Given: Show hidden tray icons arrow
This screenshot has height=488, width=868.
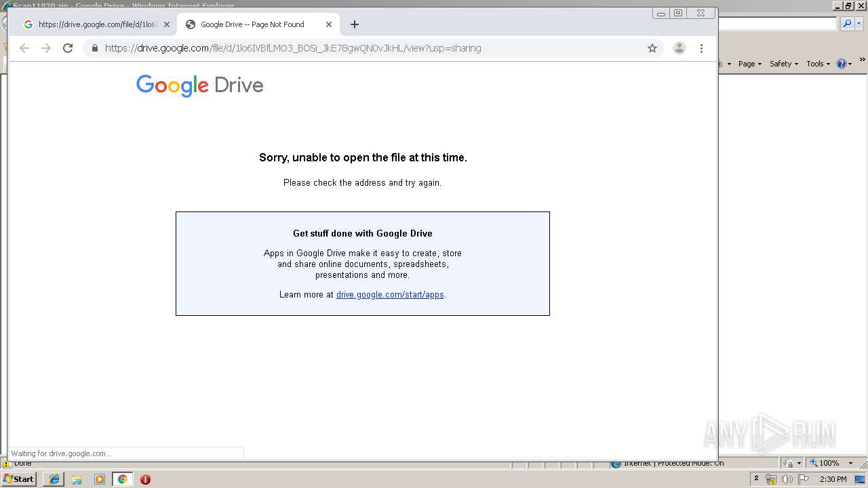Looking at the screenshot, I should coord(757,479).
